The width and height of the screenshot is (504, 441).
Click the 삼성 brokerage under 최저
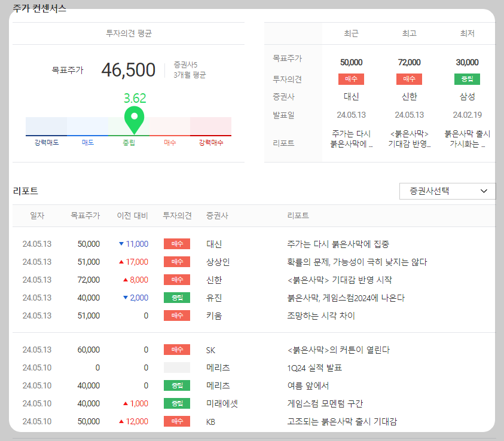coord(467,97)
